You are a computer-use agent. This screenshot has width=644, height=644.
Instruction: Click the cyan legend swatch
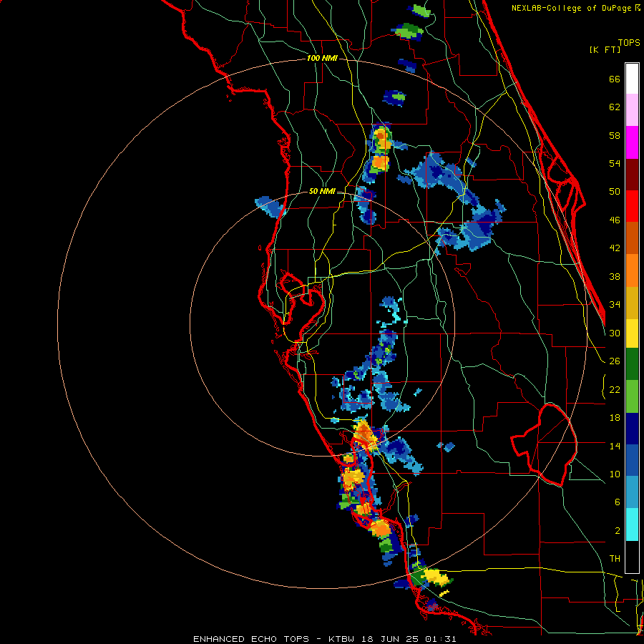point(632,525)
